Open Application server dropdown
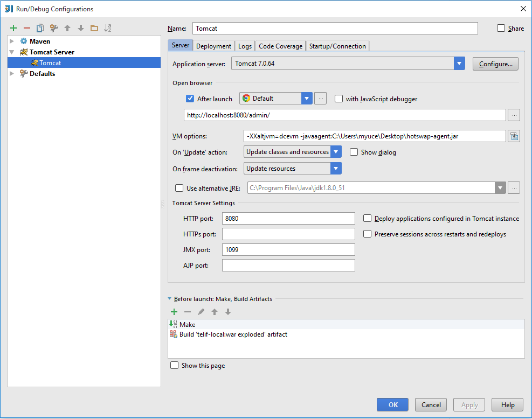The height and width of the screenshot is (419, 532). pos(459,64)
